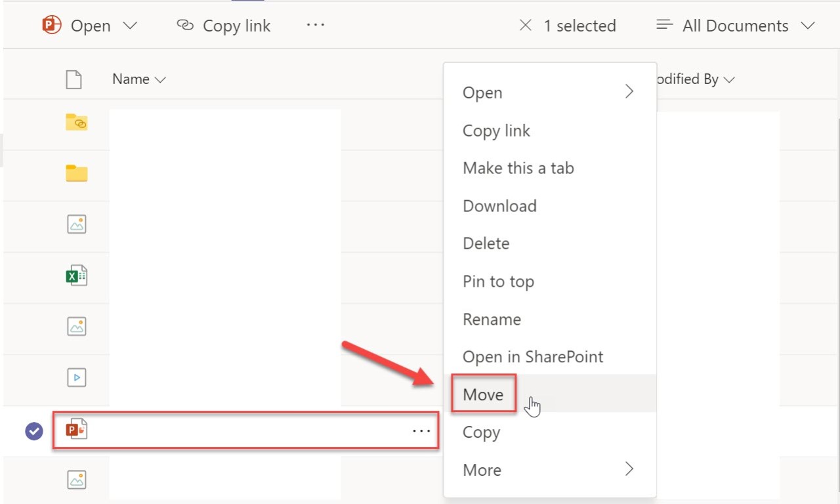Open the All Documents view dropdown

coord(736,25)
